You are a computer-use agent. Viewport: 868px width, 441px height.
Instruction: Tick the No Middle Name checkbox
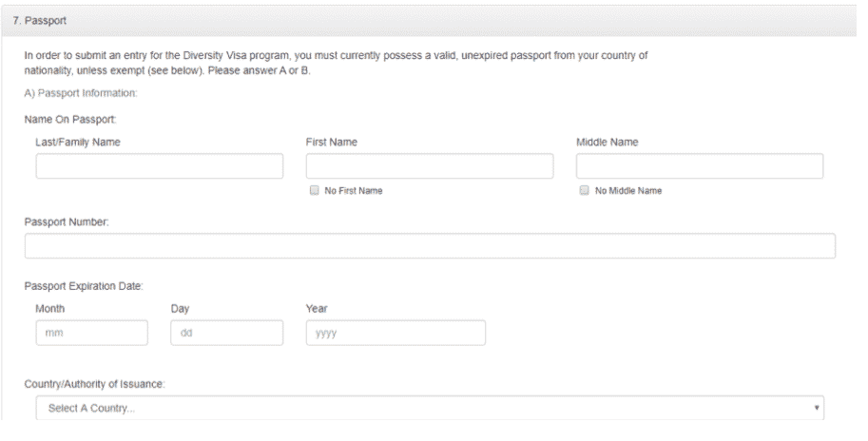point(583,190)
